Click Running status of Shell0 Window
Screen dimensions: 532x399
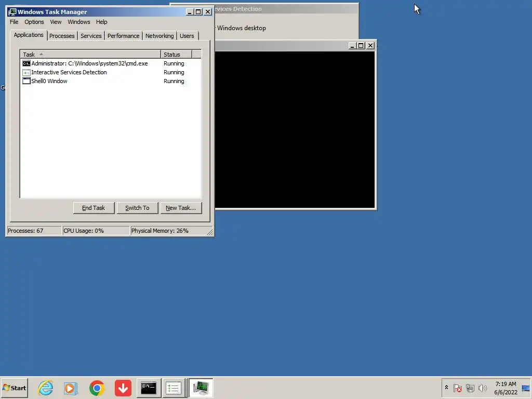(x=174, y=81)
